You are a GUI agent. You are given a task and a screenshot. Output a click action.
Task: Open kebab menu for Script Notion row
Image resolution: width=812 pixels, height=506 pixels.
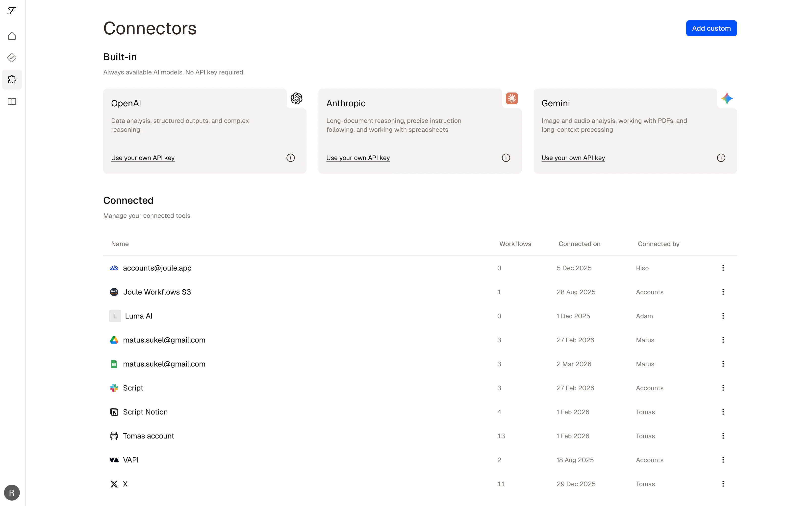pyautogui.click(x=723, y=412)
